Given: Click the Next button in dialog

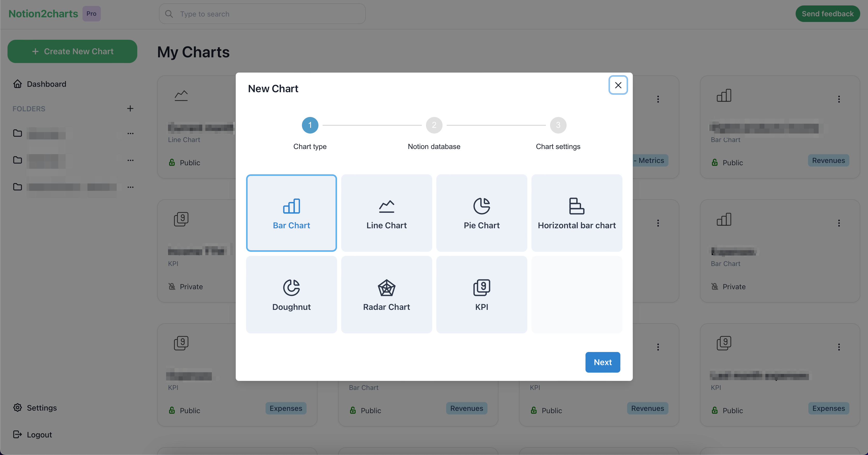Looking at the screenshot, I should click(x=603, y=362).
